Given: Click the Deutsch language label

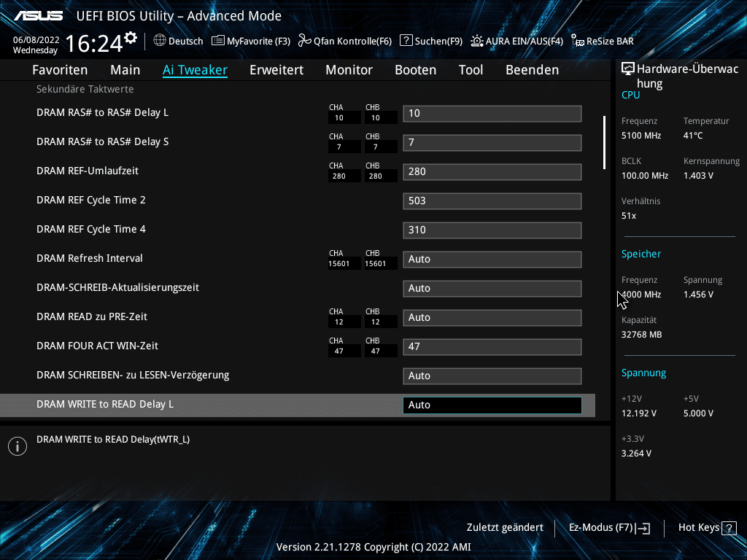Looking at the screenshot, I should [186, 42].
